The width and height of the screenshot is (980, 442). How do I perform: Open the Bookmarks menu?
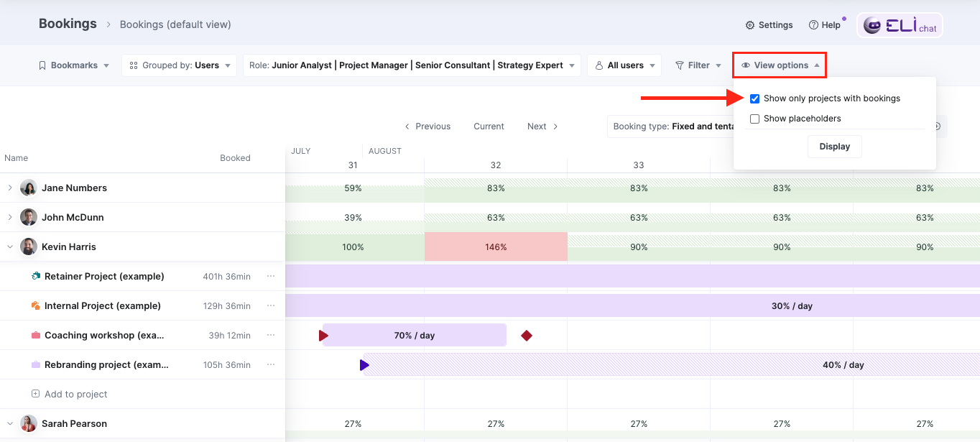(x=73, y=65)
